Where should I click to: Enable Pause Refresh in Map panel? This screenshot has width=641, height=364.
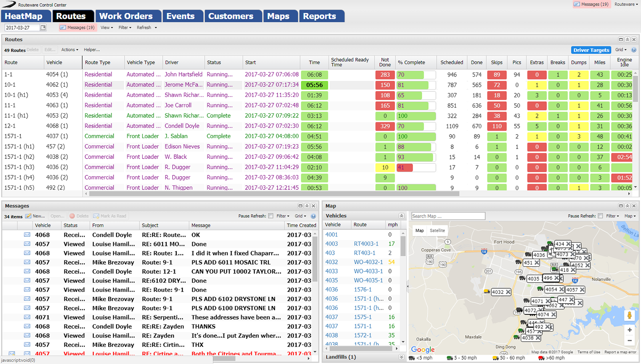point(599,216)
